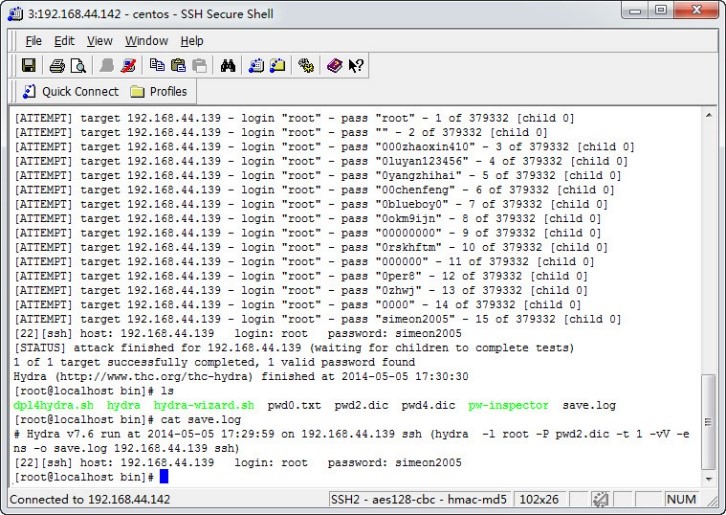Screen dimensions: 726x515
Task: Open New File Transfer Window icon
Action: [x=277, y=65]
